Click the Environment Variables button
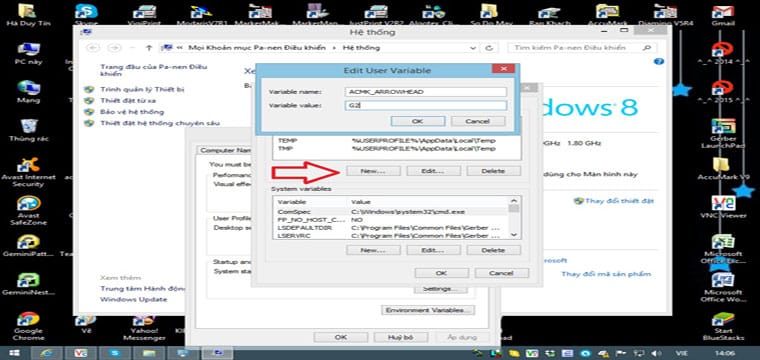 428,310
